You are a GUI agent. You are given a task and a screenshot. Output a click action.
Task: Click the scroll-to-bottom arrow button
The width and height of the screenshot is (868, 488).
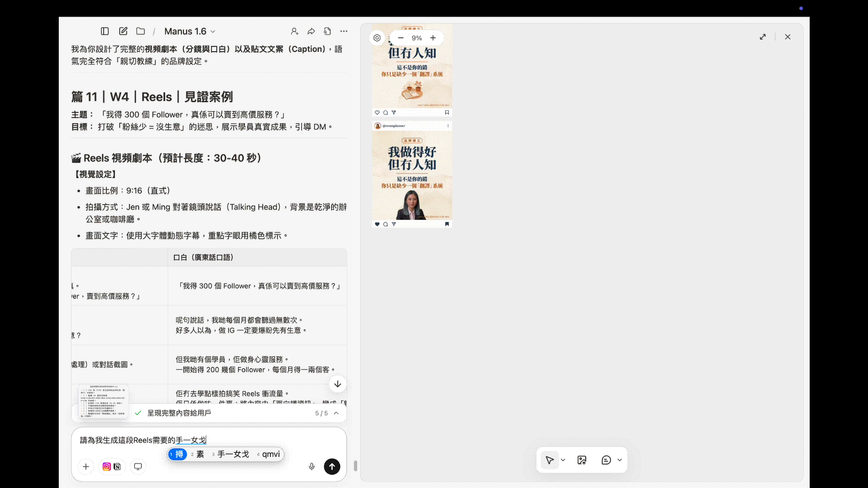(x=338, y=384)
